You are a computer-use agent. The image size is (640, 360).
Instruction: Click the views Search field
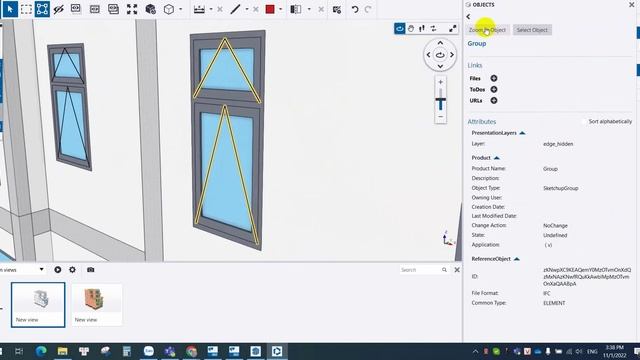tap(419, 270)
